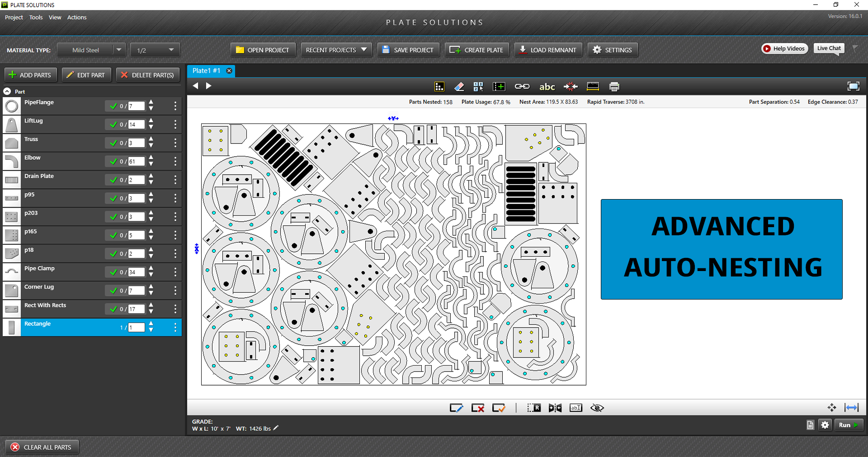Activate the part compaction tool
Viewport: 868px width, 457px height.
click(571, 86)
